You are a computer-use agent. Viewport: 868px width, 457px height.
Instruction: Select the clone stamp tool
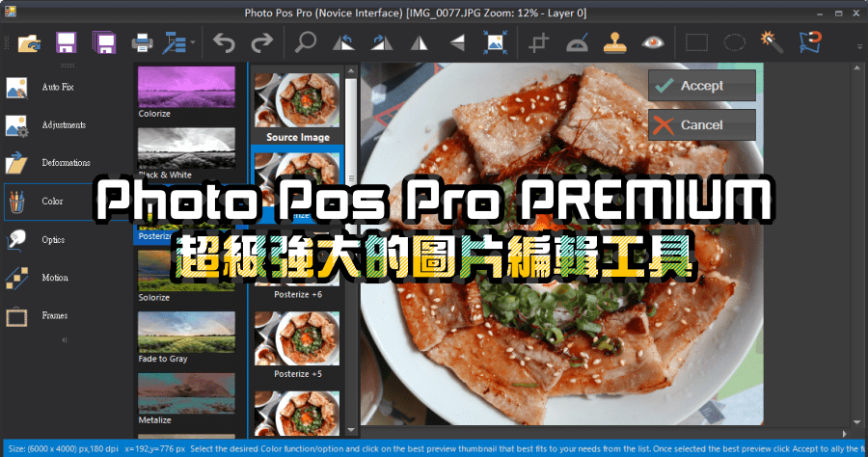coord(614,42)
